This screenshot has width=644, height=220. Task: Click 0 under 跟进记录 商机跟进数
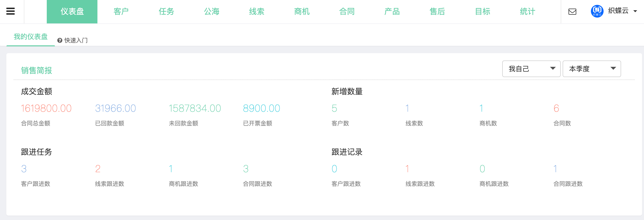482,169
